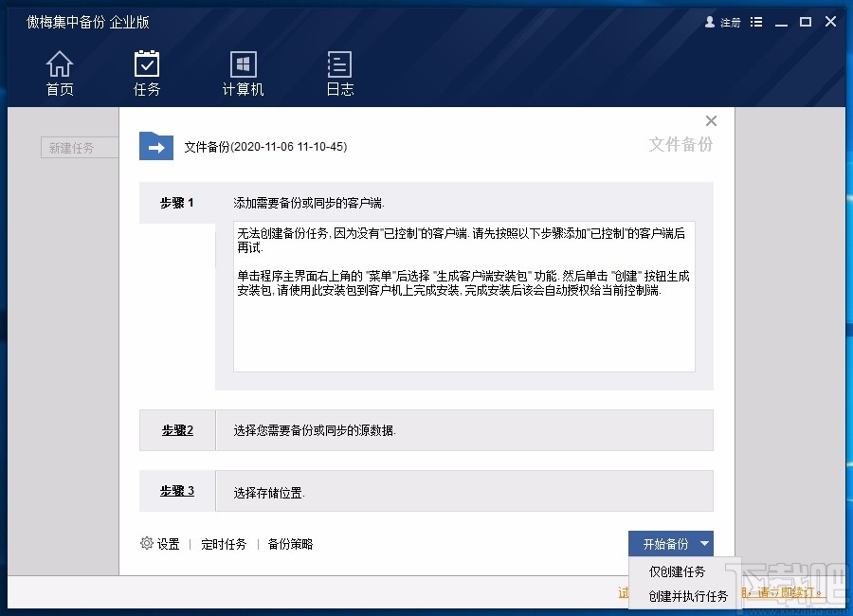
Task: Activate 步骤 1 to add clients
Action: point(178,202)
